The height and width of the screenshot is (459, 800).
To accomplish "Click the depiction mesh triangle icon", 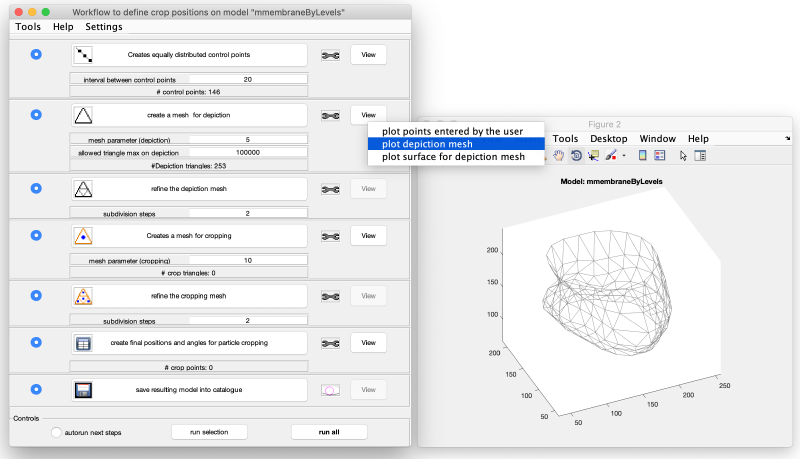I will click(83, 115).
